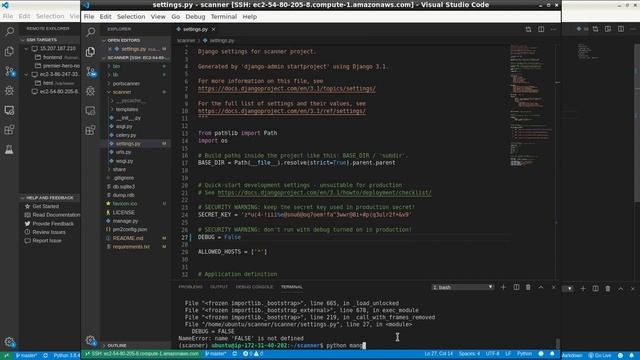Split the settings.py editor right
This screenshot has height=360, width=640.
tap(541, 29)
